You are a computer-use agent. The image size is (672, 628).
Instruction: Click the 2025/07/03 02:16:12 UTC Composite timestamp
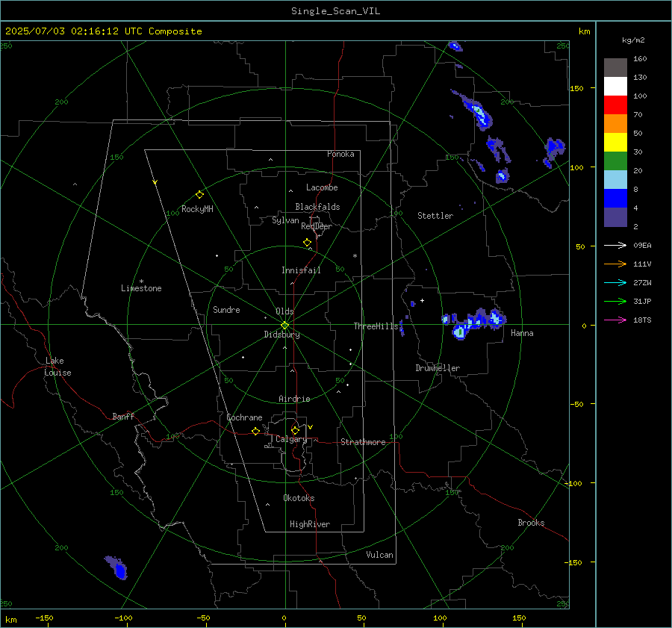pos(103,31)
